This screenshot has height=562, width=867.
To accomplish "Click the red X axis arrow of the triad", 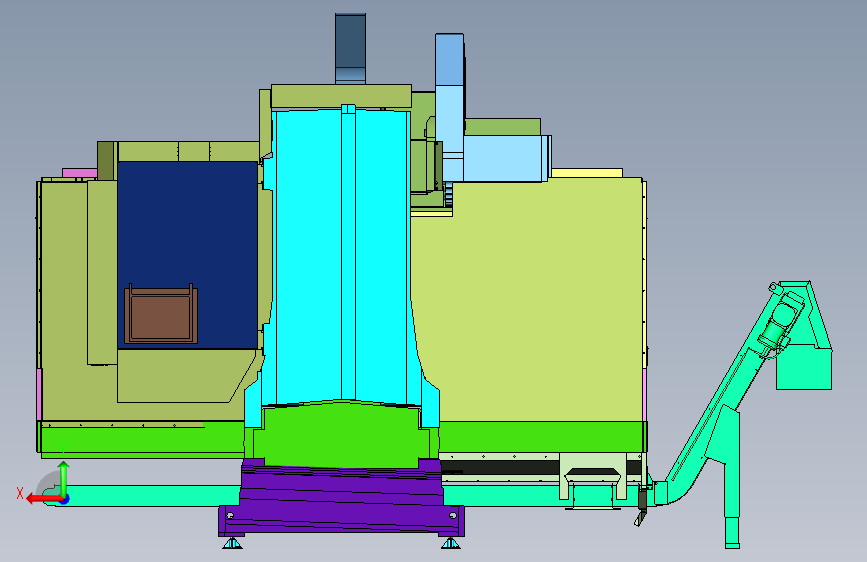I will point(44,499).
